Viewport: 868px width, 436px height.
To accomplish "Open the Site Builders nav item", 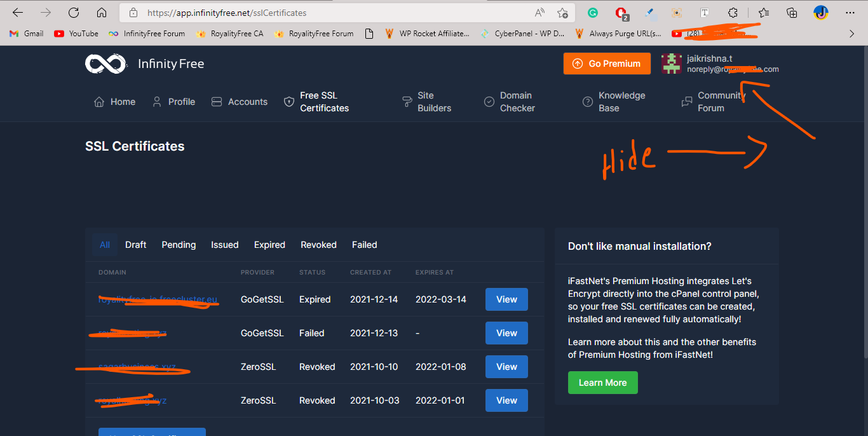I will coord(427,102).
